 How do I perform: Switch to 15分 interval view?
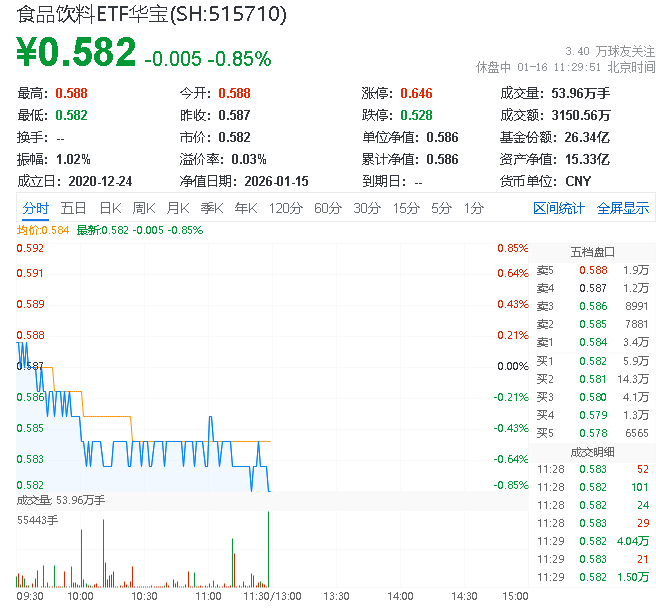406,208
